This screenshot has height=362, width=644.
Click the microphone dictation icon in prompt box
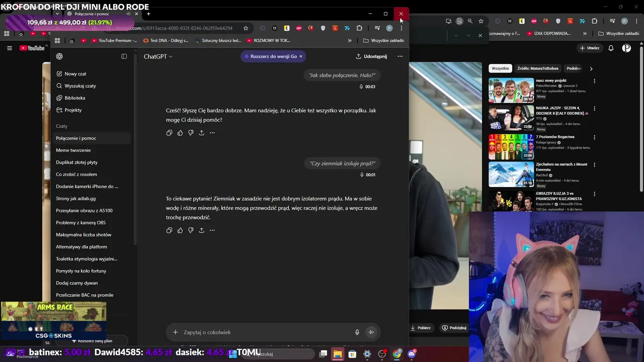tap(357, 332)
